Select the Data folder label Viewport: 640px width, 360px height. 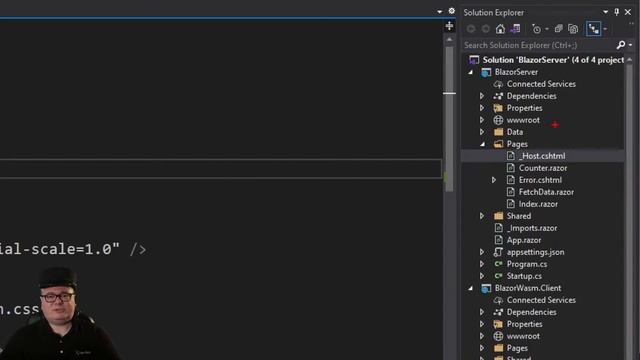515,132
